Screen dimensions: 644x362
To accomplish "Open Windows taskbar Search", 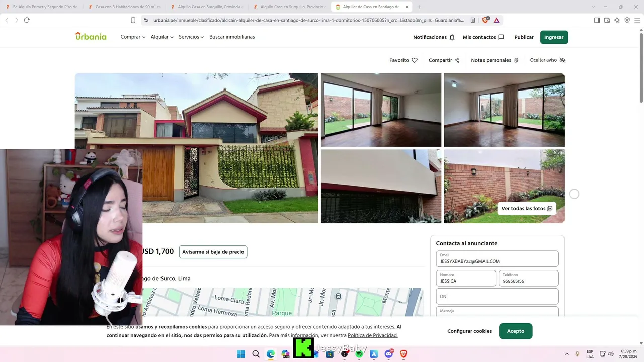I will (x=256, y=354).
